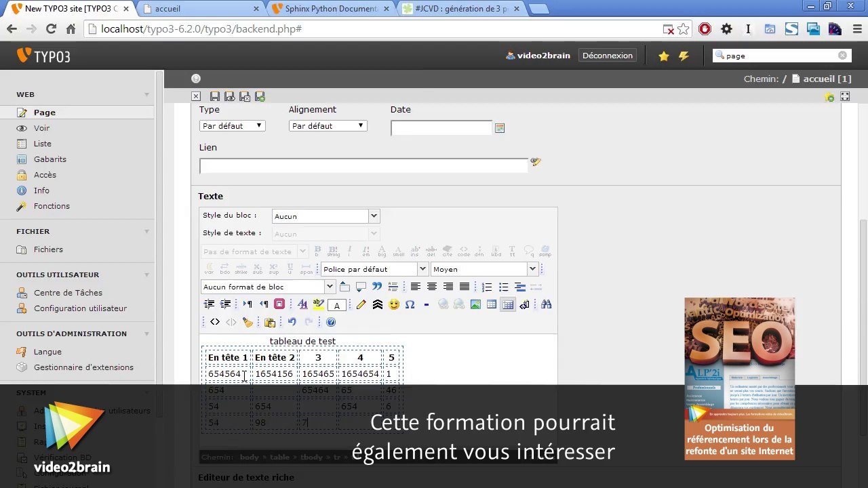The width and height of the screenshot is (868, 488).
Task: Click the search field containing 'page'
Action: tap(781, 56)
